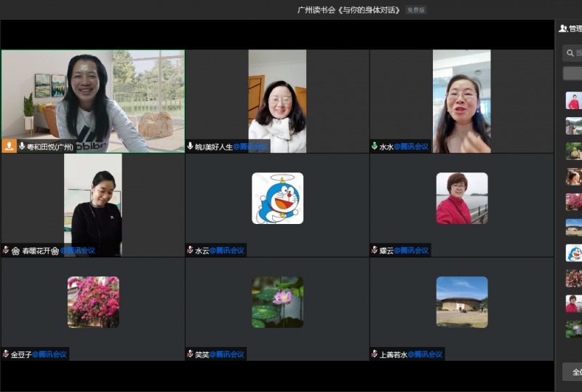Click muted microphone icon beside 上善若水
Screen dimensions: 582x392
(375, 354)
